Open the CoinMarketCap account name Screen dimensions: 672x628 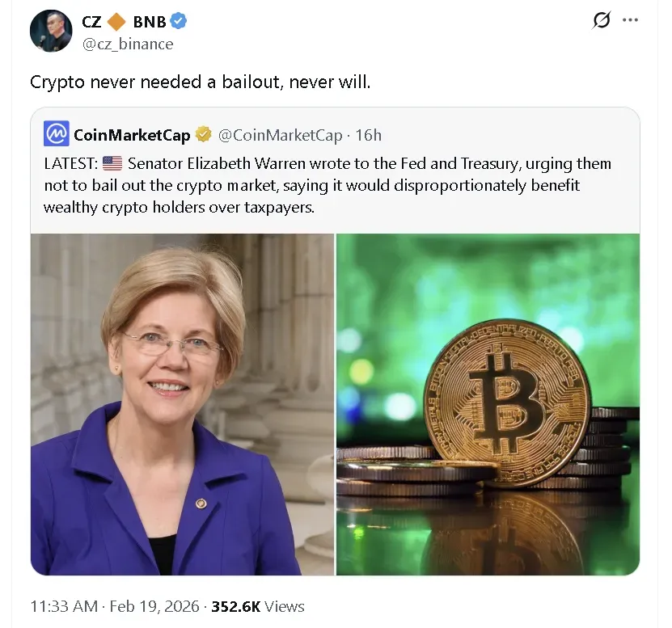pyautogui.click(x=132, y=135)
